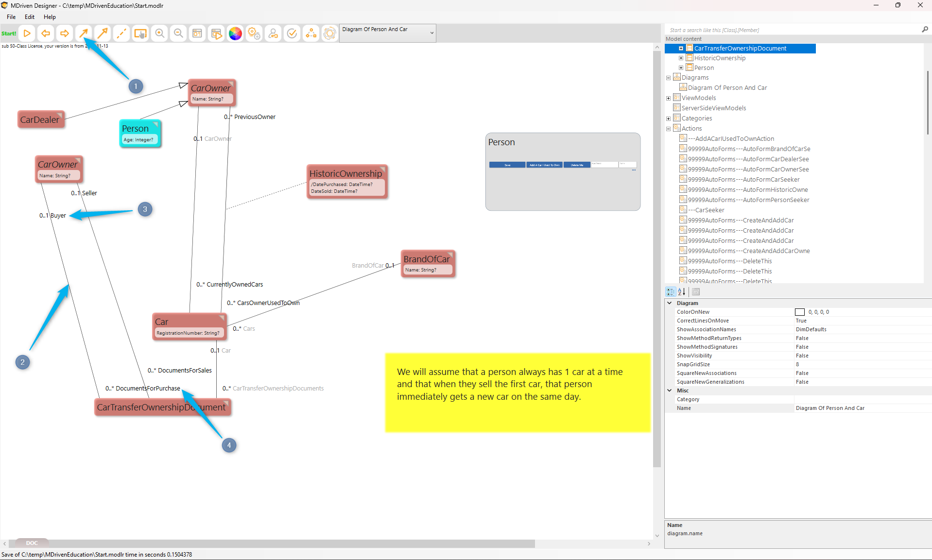932x560 pixels.
Task: Click the zoom in magnifier icon
Action: click(x=159, y=34)
